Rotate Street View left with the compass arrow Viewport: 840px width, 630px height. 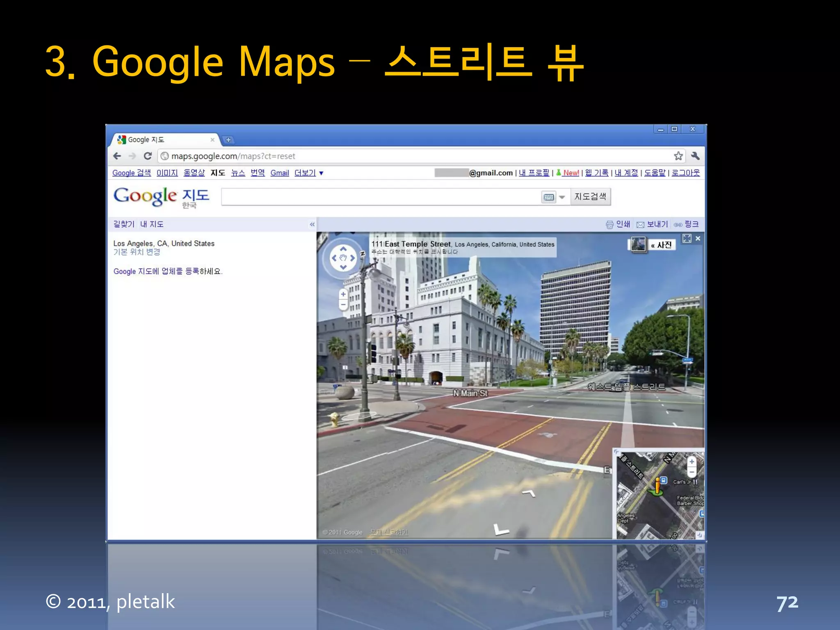pyautogui.click(x=334, y=258)
